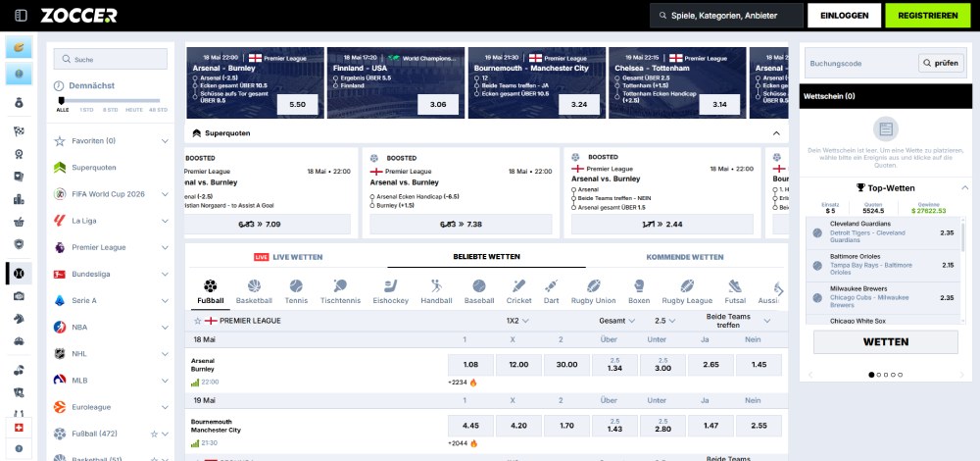Toggle favorite star for Fußball (472)

(x=154, y=434)
